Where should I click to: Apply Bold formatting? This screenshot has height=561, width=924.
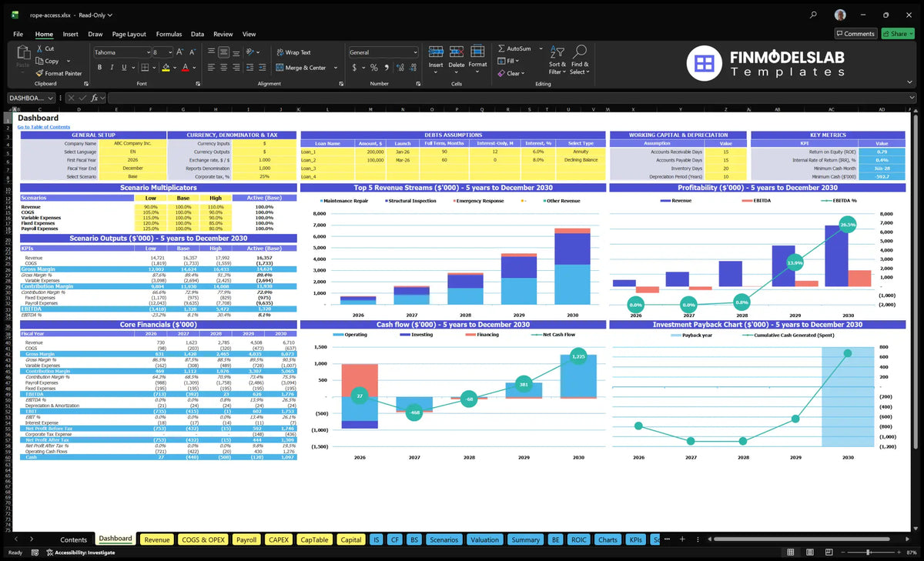100,68
